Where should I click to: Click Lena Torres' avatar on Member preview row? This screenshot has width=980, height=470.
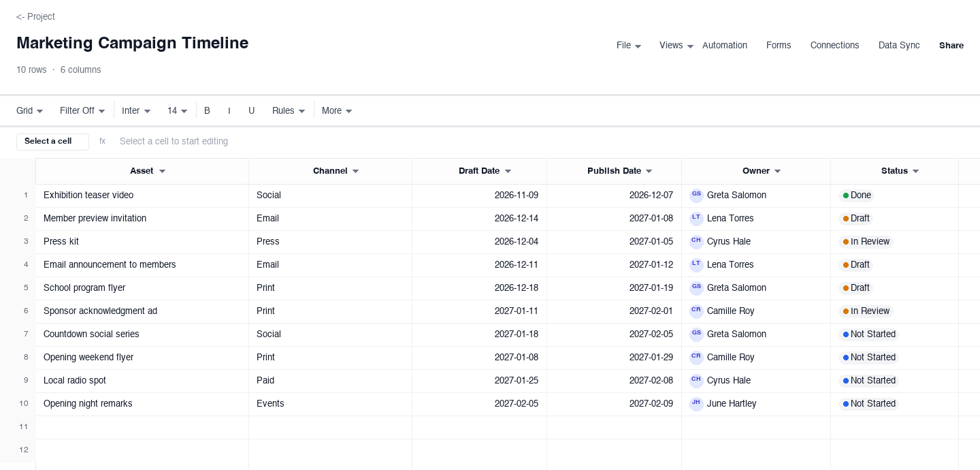coord(696,218)
